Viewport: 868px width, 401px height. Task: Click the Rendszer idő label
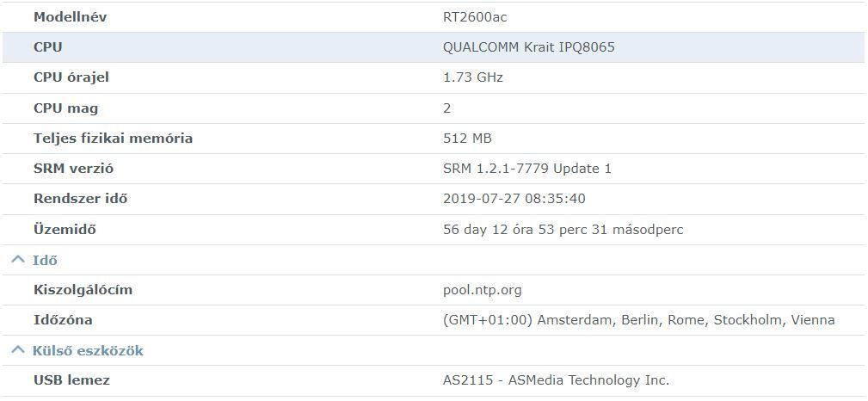80,199
